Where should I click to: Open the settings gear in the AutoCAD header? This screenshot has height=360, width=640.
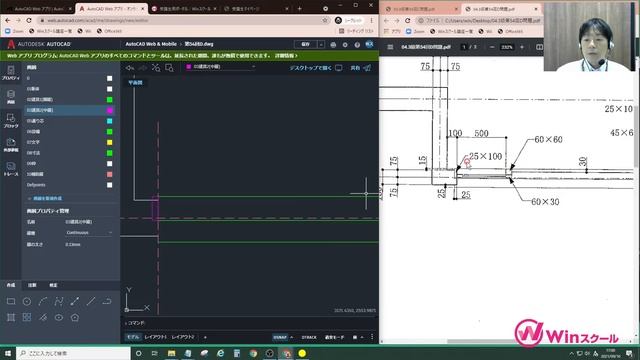click(x=345, y=44)
